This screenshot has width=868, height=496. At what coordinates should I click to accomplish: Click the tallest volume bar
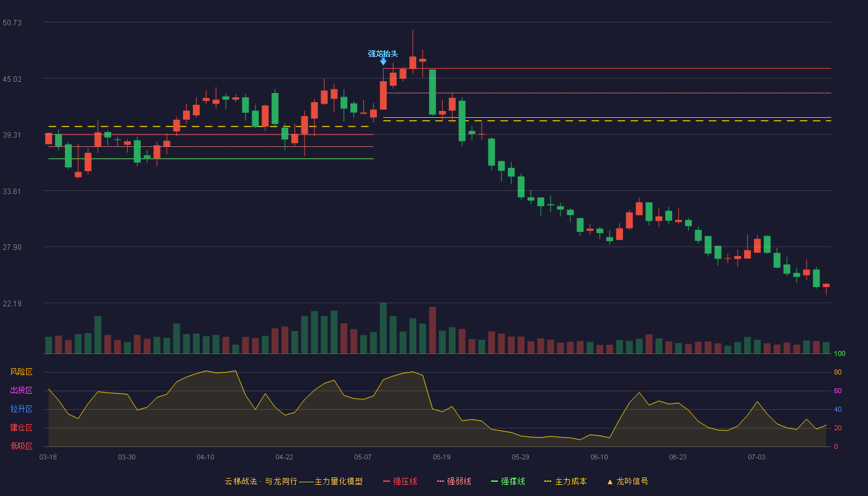(x=383, y=328)
